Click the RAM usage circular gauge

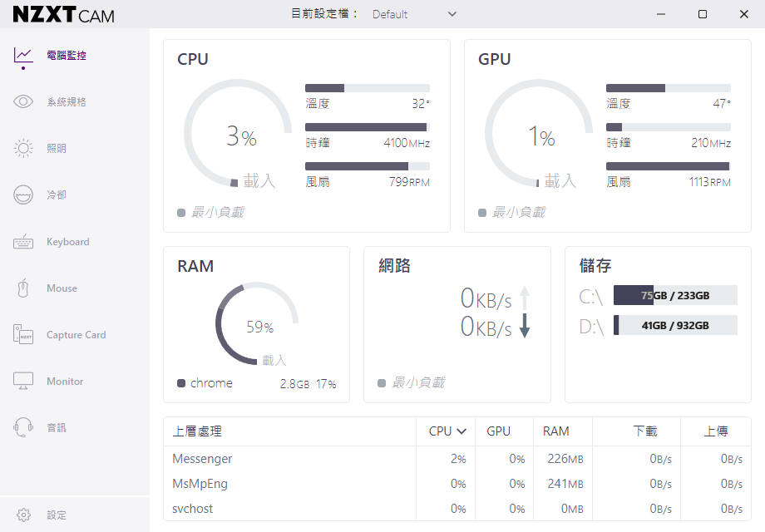coord(257,324)
